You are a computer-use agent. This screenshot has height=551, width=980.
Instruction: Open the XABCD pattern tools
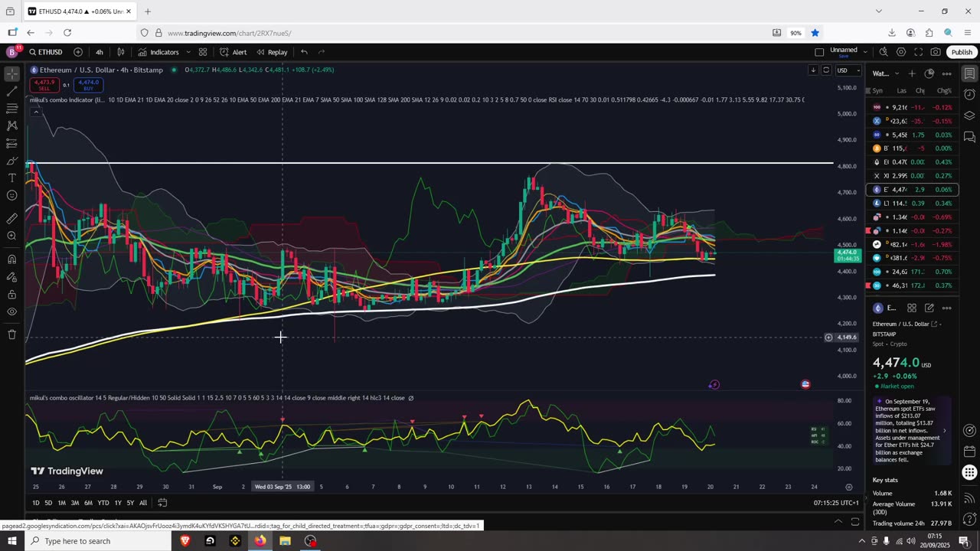(11, 126)
